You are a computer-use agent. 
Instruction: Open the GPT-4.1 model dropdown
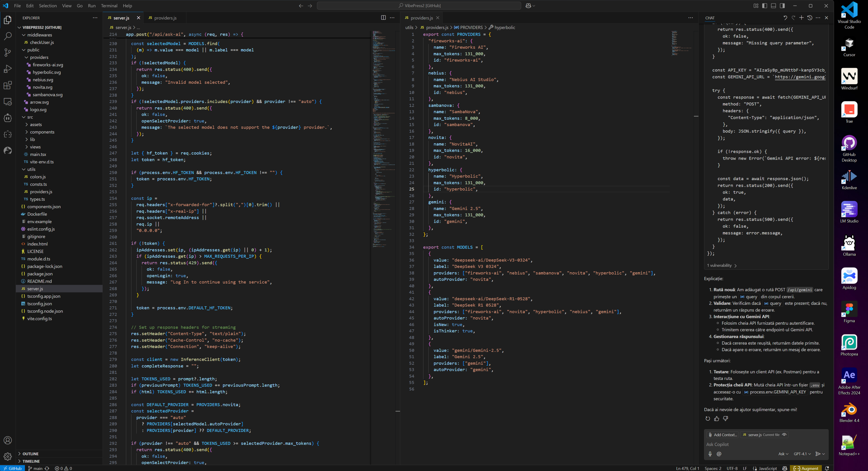[x=802, y=454]
